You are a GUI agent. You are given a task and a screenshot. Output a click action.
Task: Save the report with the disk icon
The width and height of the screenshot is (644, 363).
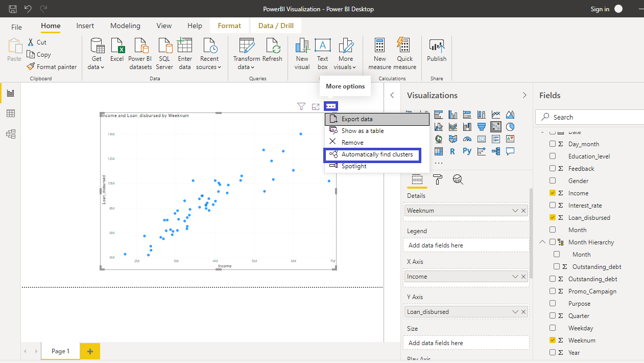tap(13, 9)
